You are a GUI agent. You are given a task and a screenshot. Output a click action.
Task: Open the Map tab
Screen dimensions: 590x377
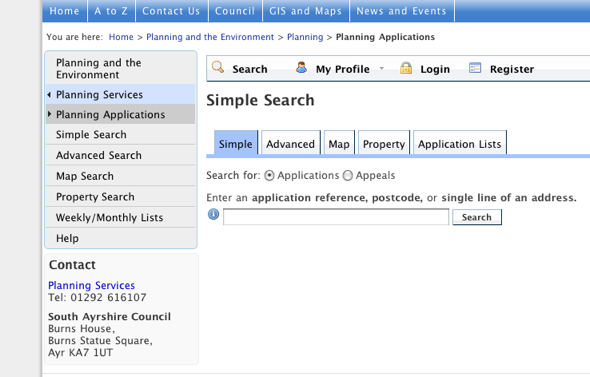click(x=339, y=143)
